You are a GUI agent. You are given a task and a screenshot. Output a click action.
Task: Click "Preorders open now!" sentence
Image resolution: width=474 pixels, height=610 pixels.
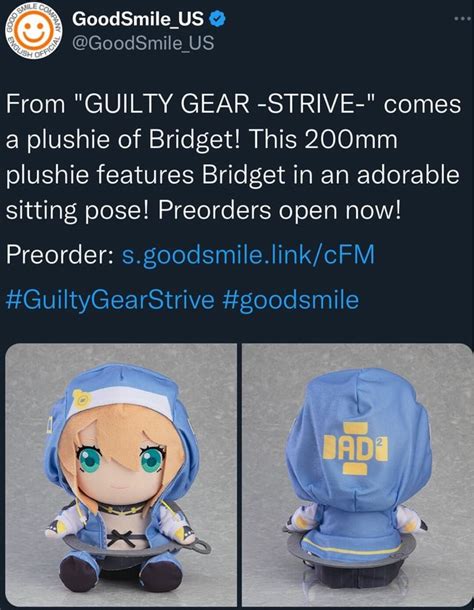pyautogui.click(x=279, y=210)
